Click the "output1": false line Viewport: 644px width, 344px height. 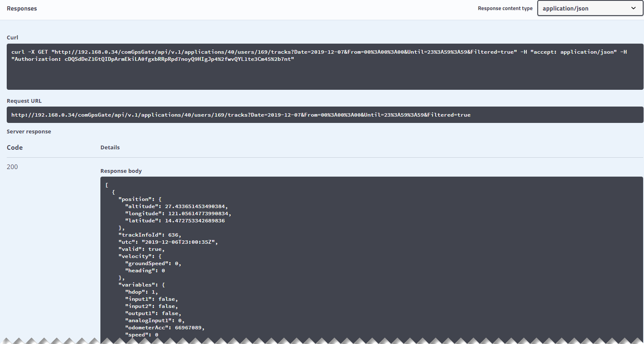[153, 313]
